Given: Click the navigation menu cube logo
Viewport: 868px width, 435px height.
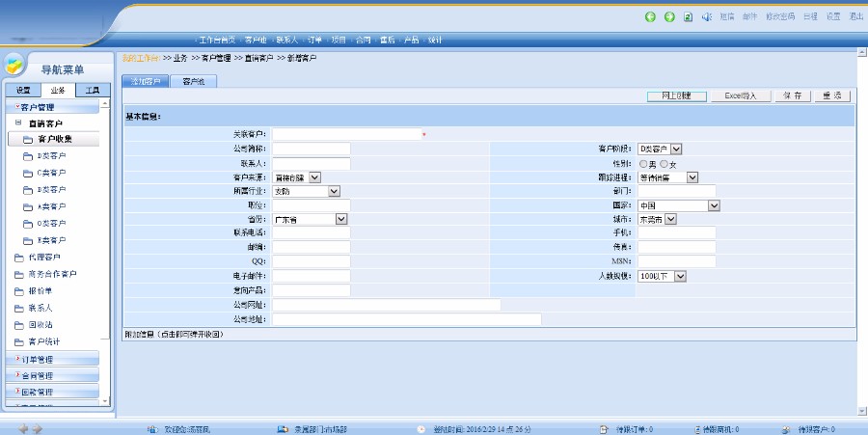Looking at the screenshot, I should click(x=14, y=66).
